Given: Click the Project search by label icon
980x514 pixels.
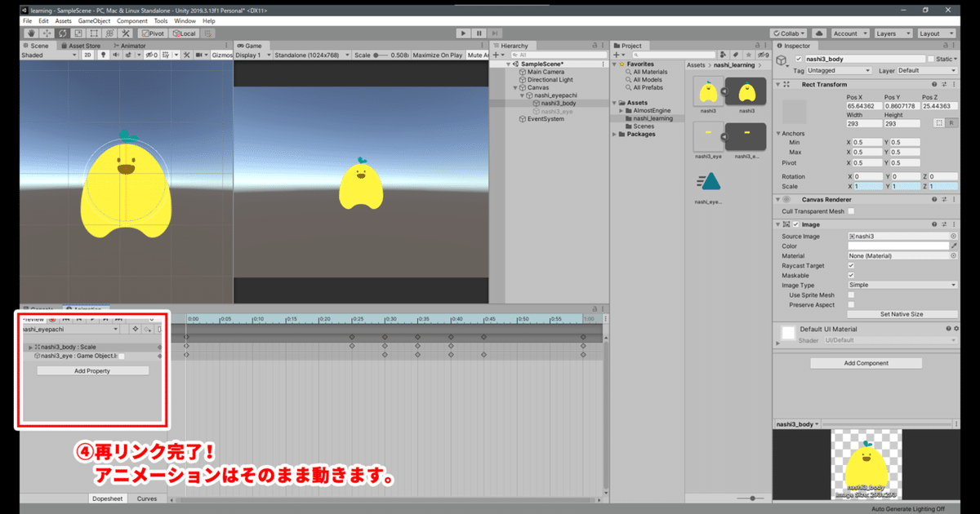Looking at the screenshot, I should (737, 55).
